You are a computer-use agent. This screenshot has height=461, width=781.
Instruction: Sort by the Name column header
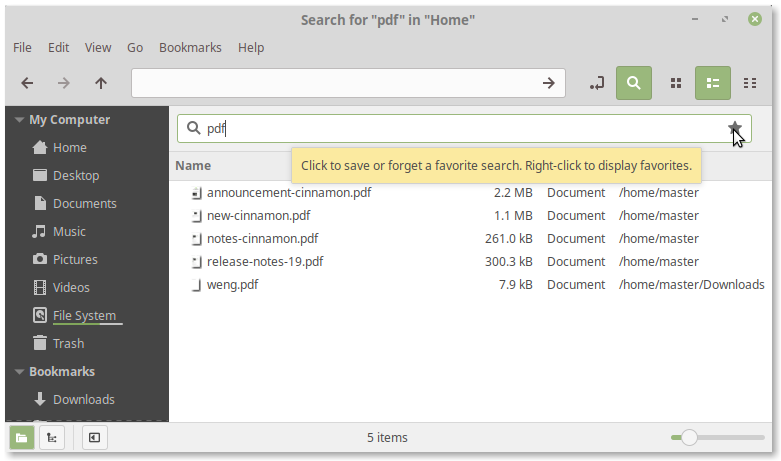pos(193,166)
